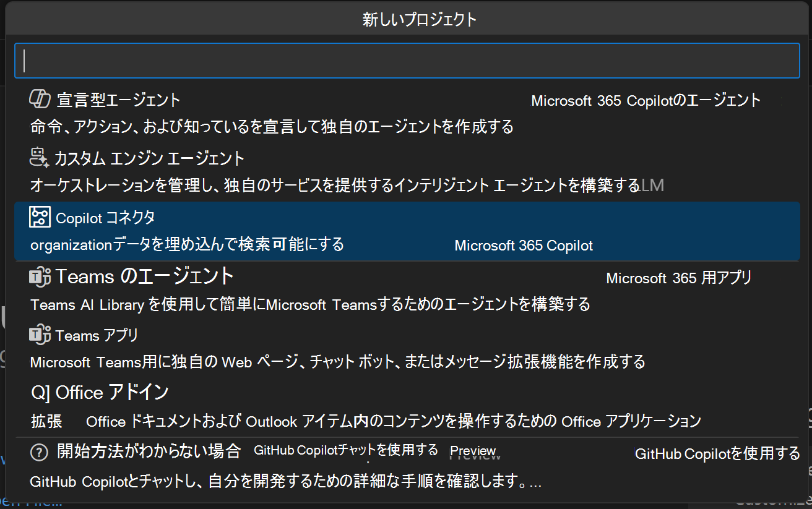Click the Preview badge text
Image resolution: width=812 pixels, height=509 pixels.
click(473, 451)
